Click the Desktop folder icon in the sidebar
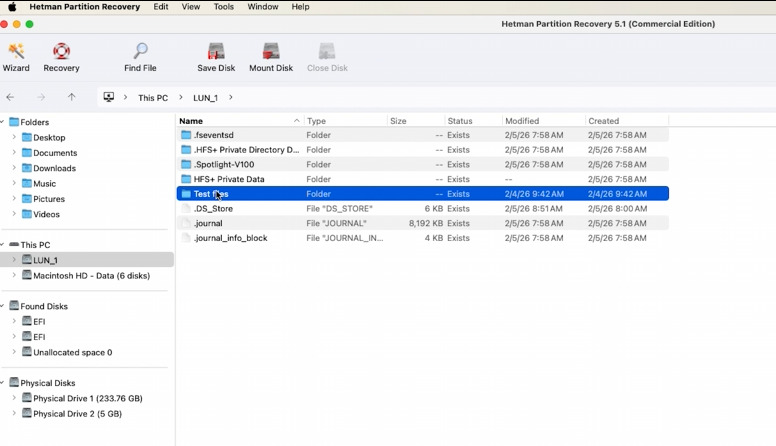 pyautogui.click(x=27, y=137)
